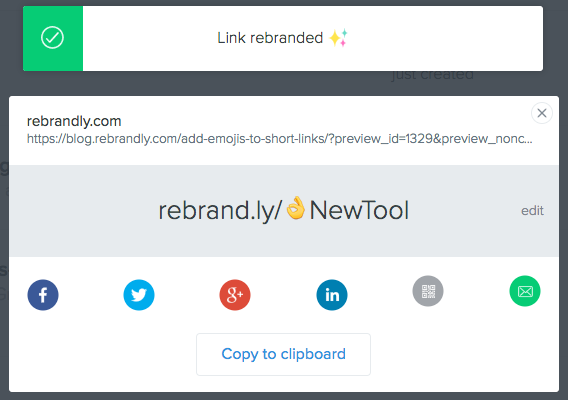
Task: Open the blog.rebrandly.com destination URL
Action: pos(280,139)
